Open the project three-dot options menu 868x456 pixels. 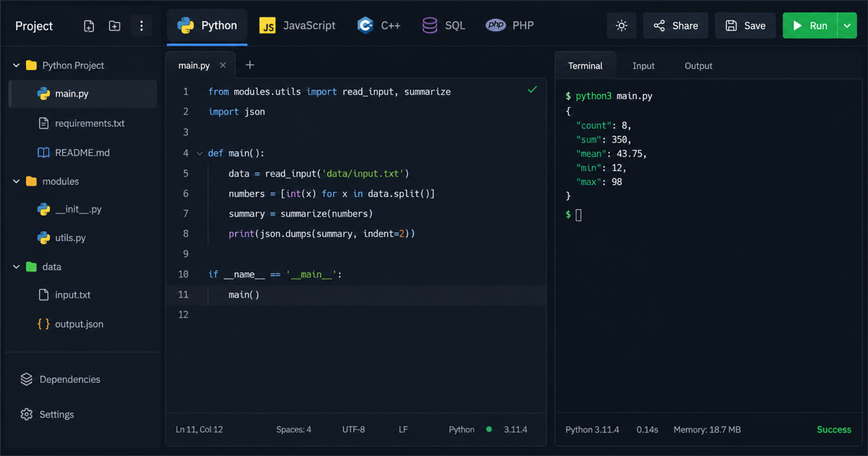(141, 26)
